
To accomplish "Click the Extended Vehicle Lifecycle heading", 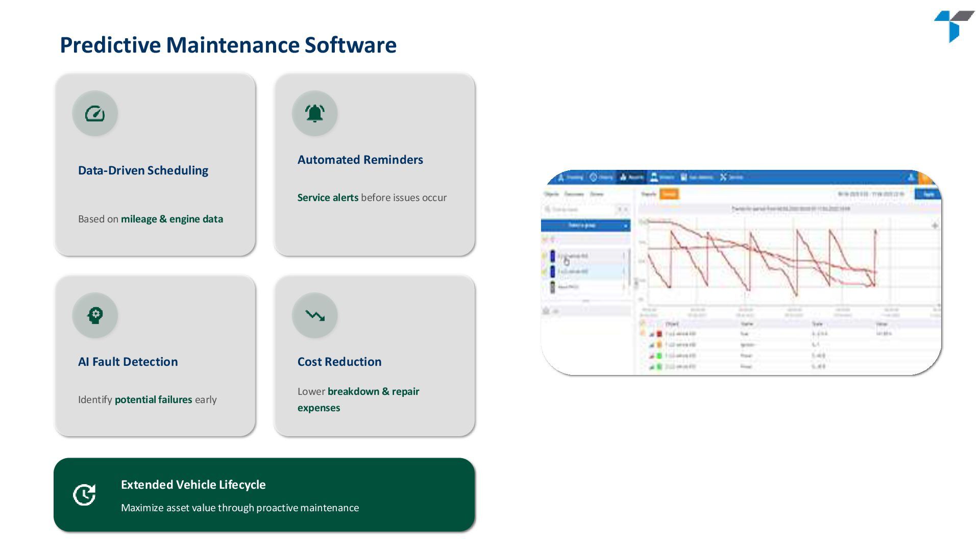I will pyautogui.click(x=193, y=485).
